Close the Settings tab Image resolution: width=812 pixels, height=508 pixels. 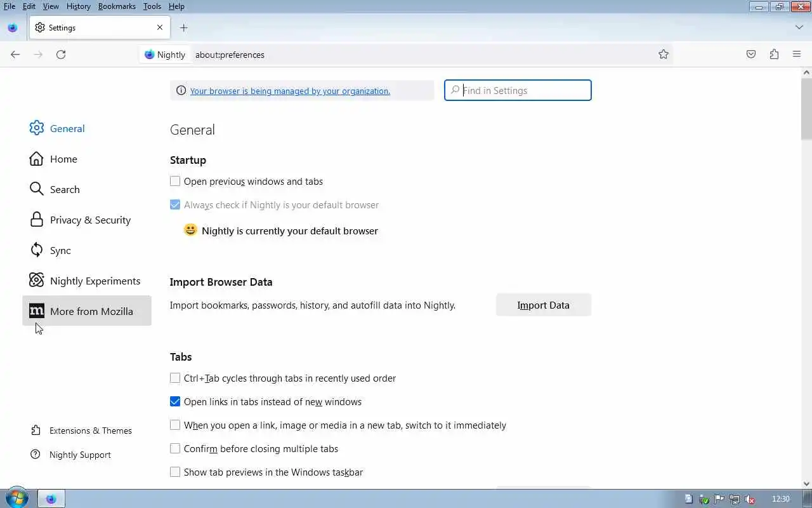click(x=160, y=27)
